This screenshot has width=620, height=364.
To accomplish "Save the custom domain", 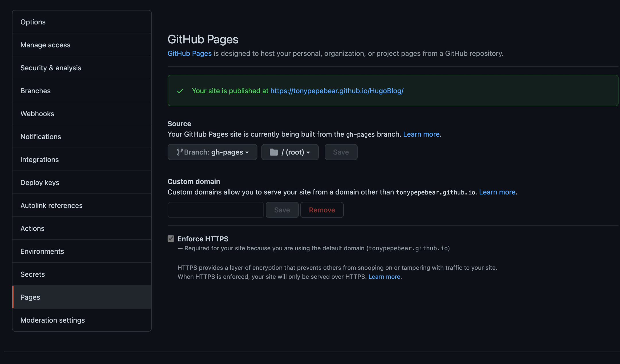I will coord(282,210).
